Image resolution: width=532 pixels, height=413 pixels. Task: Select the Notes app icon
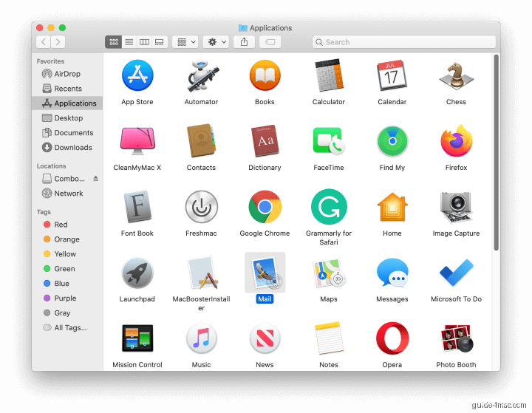pos(329,338)
